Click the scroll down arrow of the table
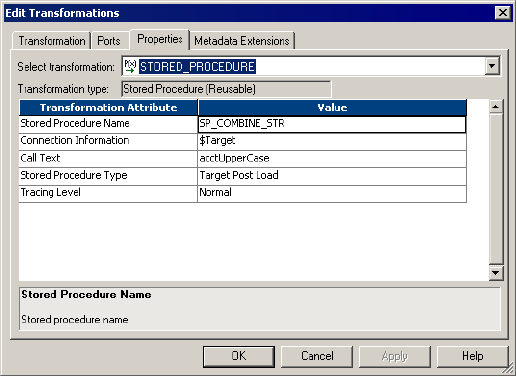The height and width of the screenshot is (376, 516). pyautogui.click(x=496, y=273)
